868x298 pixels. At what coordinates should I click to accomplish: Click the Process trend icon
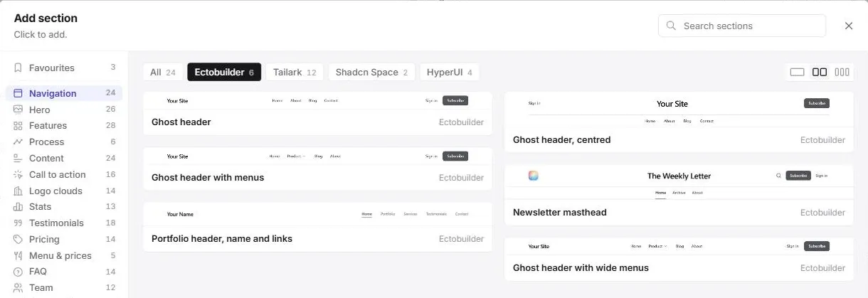tap(18, 142)
